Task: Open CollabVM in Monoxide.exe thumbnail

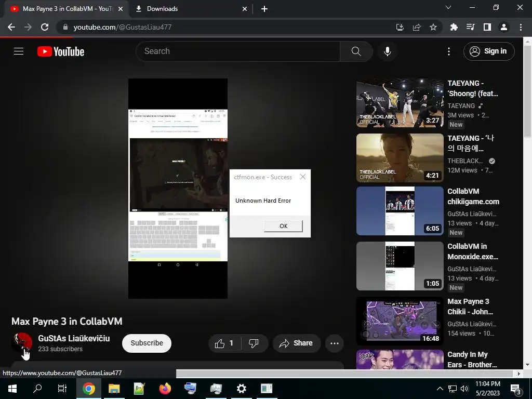Action: click(x=400, y=266)
